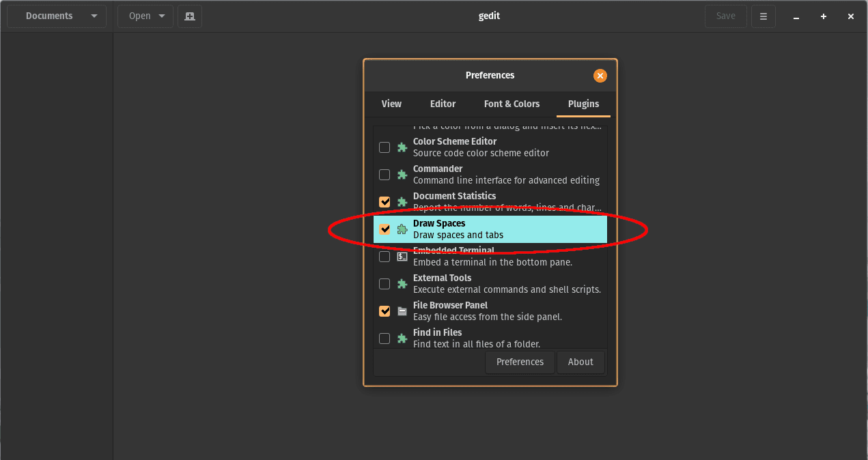
Task: Uncheck the Draw Spaces plugin checkbox
Action: (384, 229)
